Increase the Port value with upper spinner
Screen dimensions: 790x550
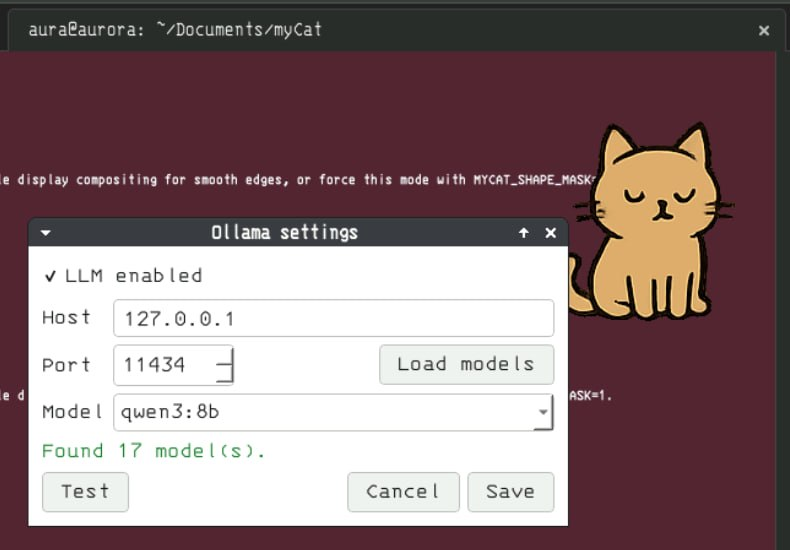[225, 356]
